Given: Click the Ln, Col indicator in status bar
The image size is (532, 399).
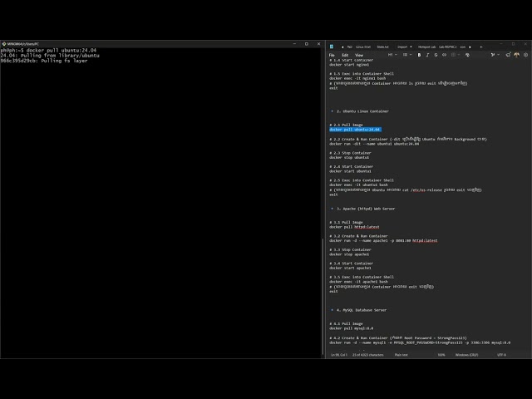Looking at the screenshot, I should pos(339,355).
